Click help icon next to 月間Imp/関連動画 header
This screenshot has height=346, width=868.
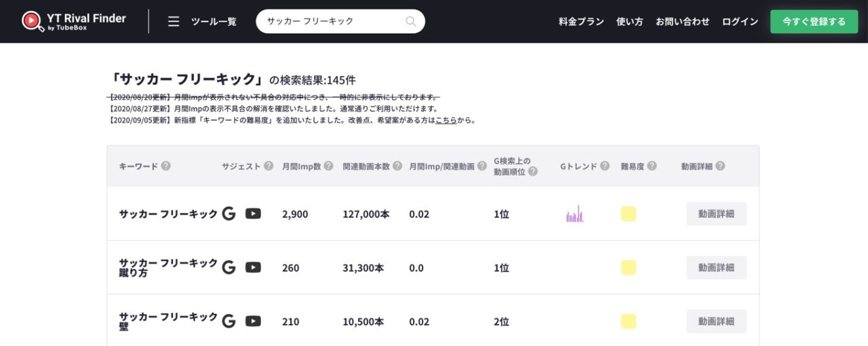tap(482, 166)
